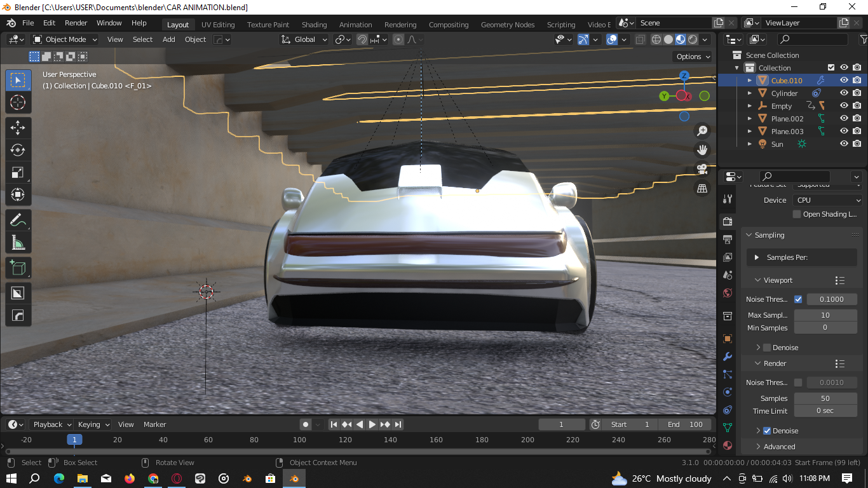Toggle Noise Threshold checkbox under Render

point(798,383)
